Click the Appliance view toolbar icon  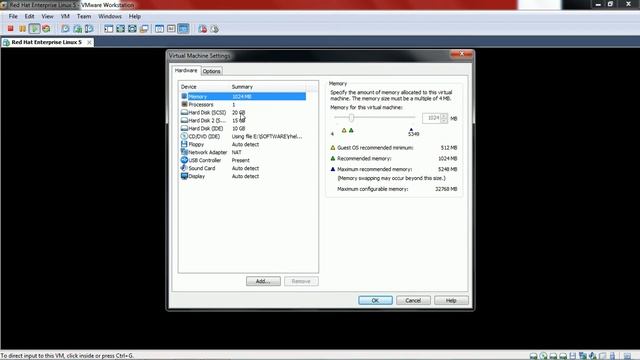pyautogui.click(x=171, y=29)
